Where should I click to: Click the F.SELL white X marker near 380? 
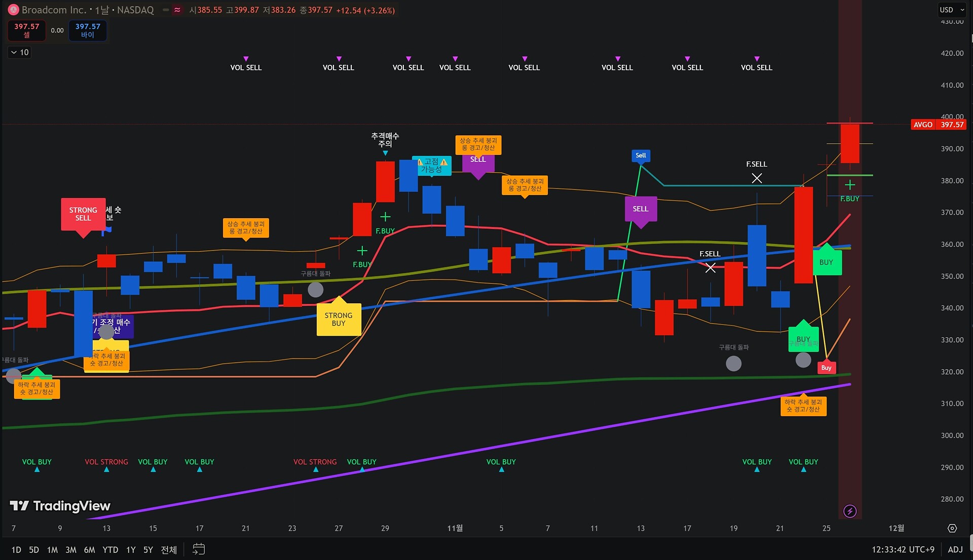[757, 178]
